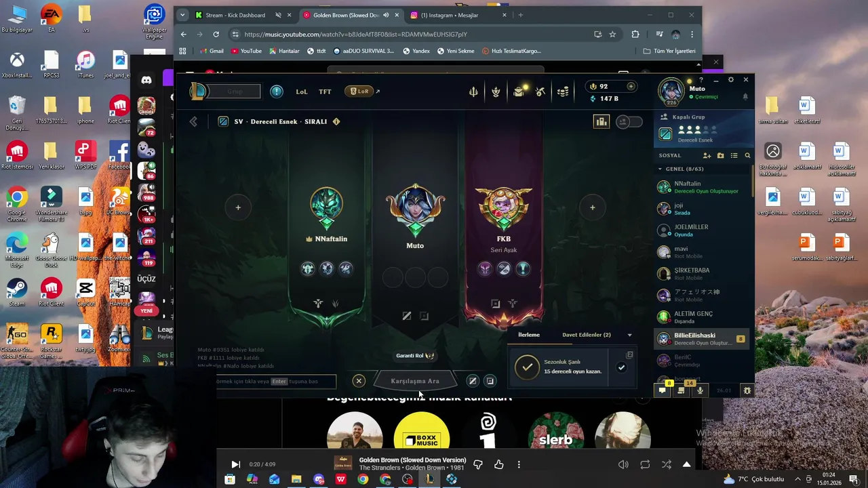Image resolution: width=868 pixels, height=488 pixels.
Task: Open the LoR tab
Action: click(360, 91)
